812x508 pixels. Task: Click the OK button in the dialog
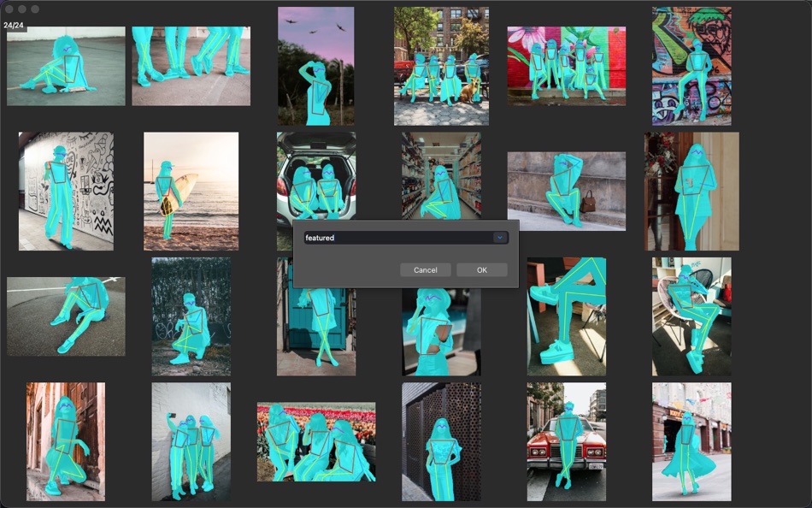[x=481, y=270]
